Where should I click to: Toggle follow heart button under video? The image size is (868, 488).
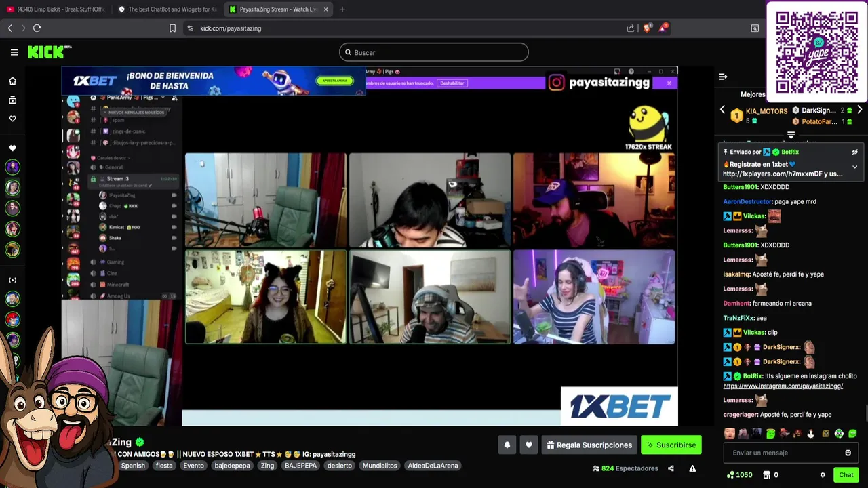point(529,445)
